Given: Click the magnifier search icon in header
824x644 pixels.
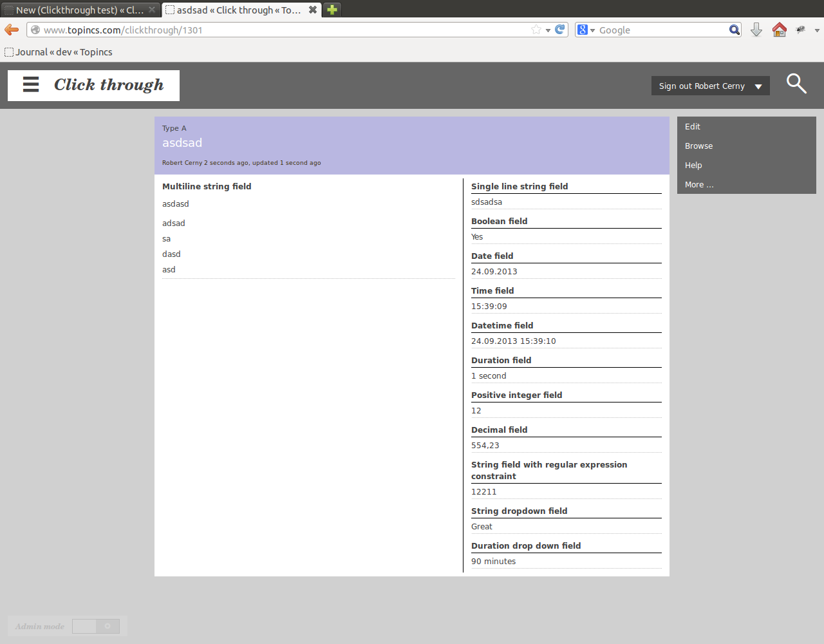Looking at the screenshot, I should 796,84.
